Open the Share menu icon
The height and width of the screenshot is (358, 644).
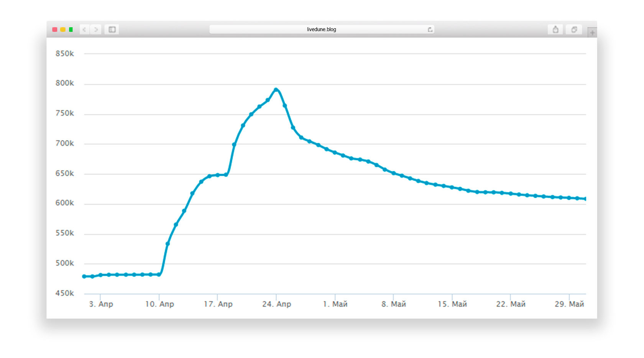(x=555, y=30)
